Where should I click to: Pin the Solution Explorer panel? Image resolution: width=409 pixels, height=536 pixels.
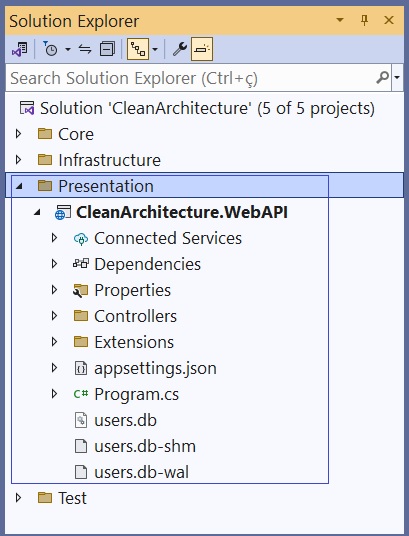pos(365,20)
